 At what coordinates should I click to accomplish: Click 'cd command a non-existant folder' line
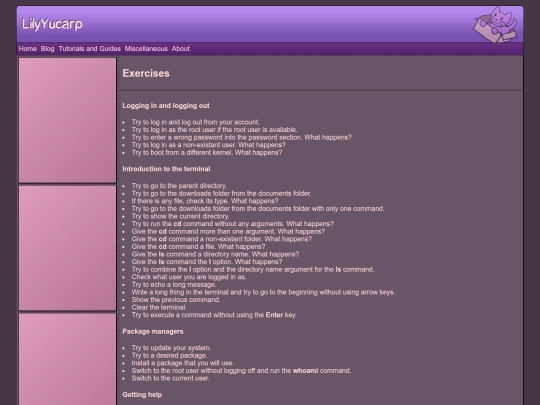coord(222,239)
